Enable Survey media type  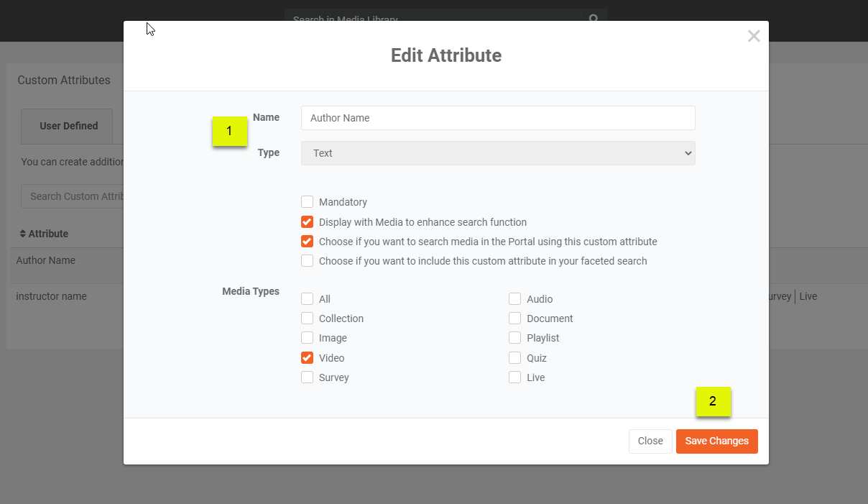click(308, 377)
